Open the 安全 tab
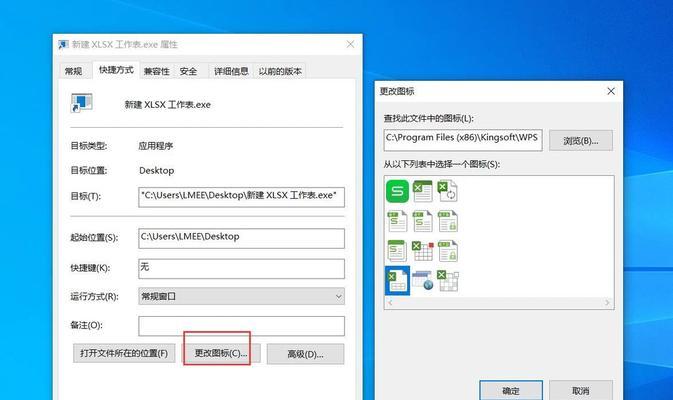Screen dimensions: 673x400 (x=188, y=71)
